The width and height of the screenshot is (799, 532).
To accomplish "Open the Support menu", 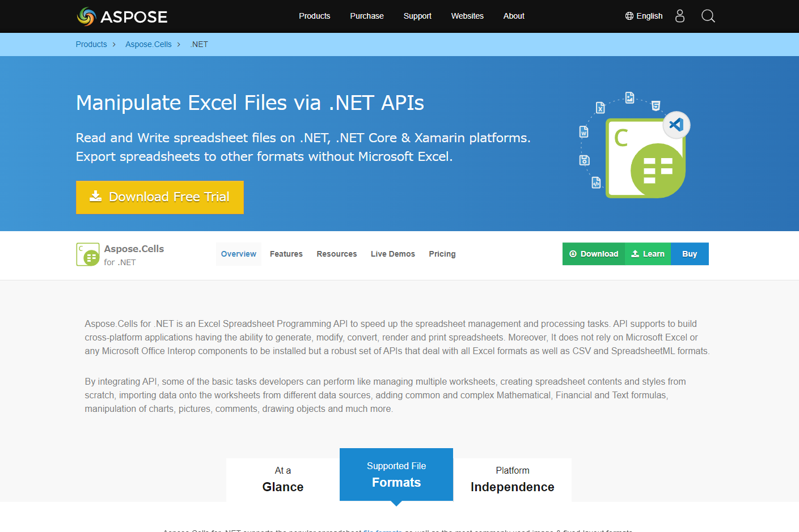I will point(417,16).
